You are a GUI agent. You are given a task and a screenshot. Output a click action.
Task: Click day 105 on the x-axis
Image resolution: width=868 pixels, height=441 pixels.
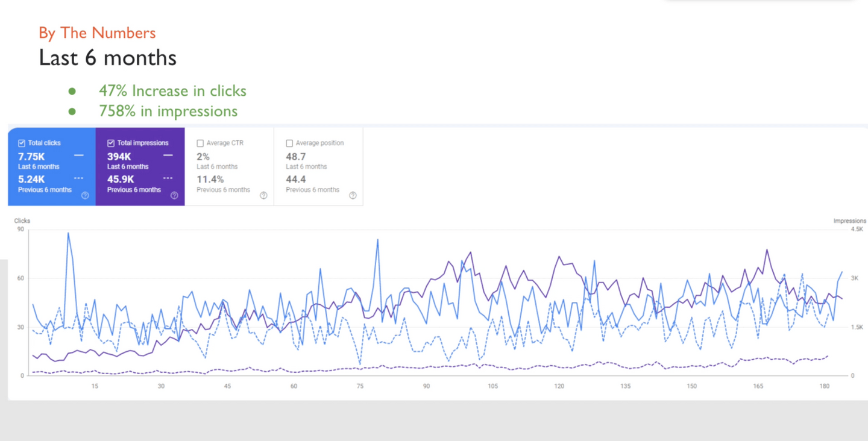(493, 386)
